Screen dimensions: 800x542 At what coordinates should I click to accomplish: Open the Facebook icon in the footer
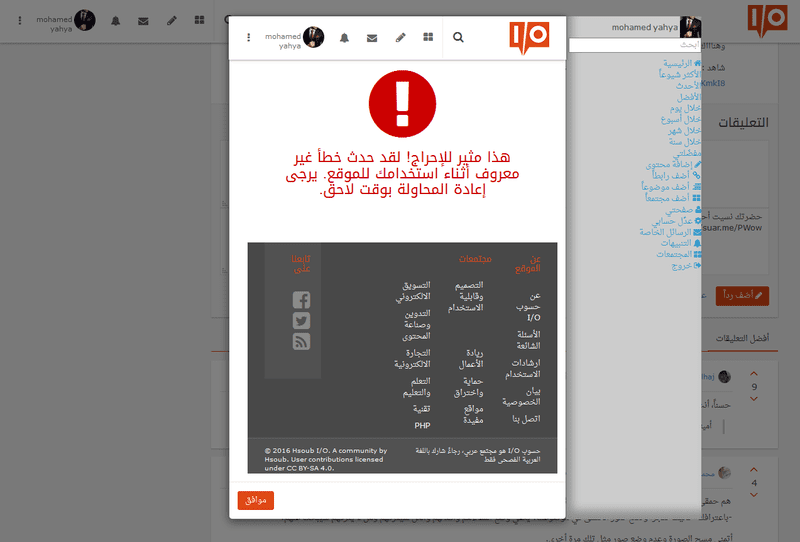pyautogui.click(x=302, y=300)
